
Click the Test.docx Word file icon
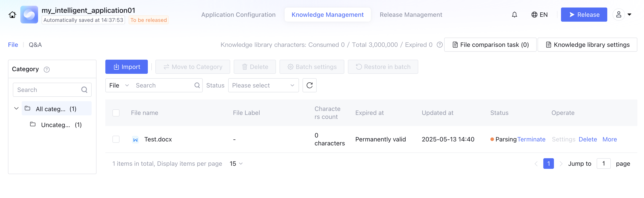(x=135, y=140)
